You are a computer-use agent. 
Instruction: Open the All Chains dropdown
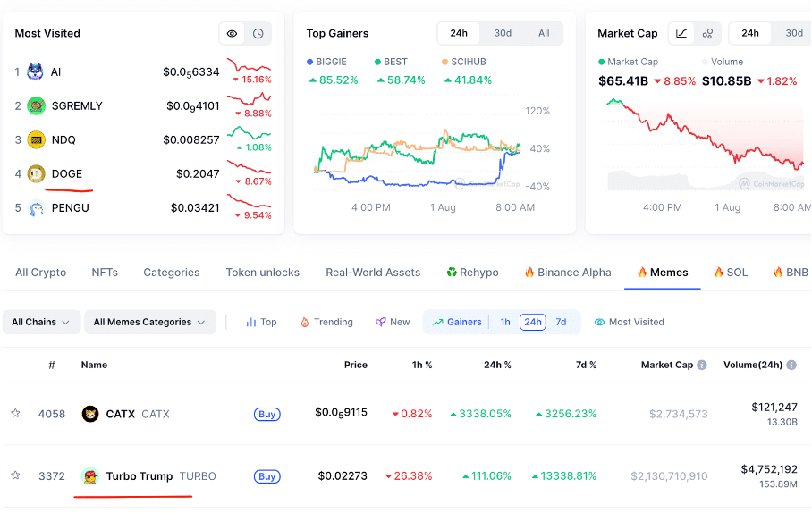(41, 322)
